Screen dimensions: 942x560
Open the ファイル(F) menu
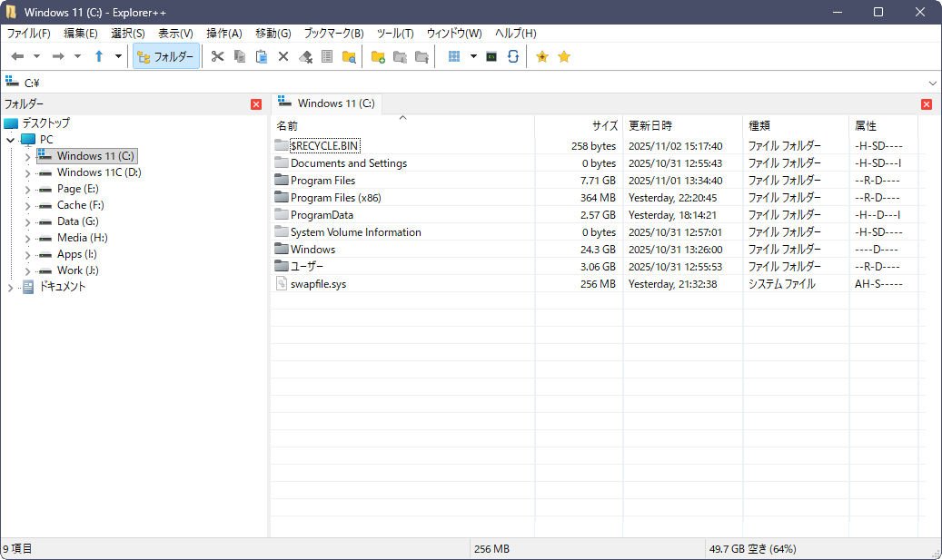click(28, 33)
